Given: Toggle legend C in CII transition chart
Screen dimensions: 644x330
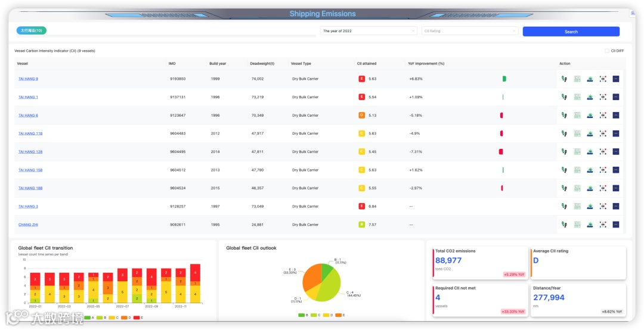Looking at the screenshot, I should (x=114, y=317).
